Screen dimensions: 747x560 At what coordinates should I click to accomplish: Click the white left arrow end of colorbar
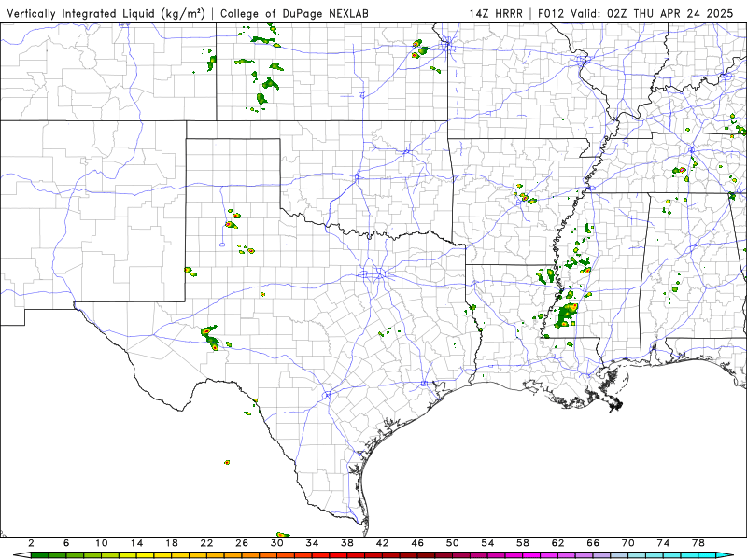[21, 555]
